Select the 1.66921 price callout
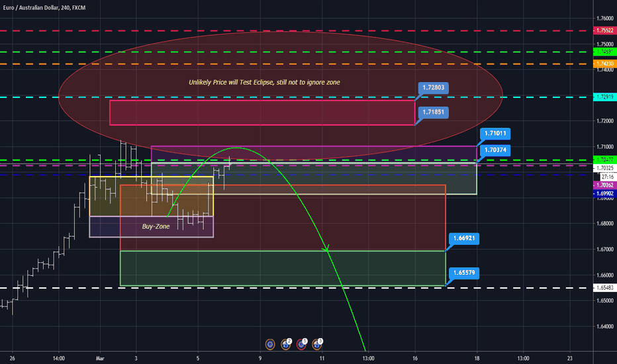Image resolution: width=617 pixels, height=364 pixels. click(x=464, y=238)
